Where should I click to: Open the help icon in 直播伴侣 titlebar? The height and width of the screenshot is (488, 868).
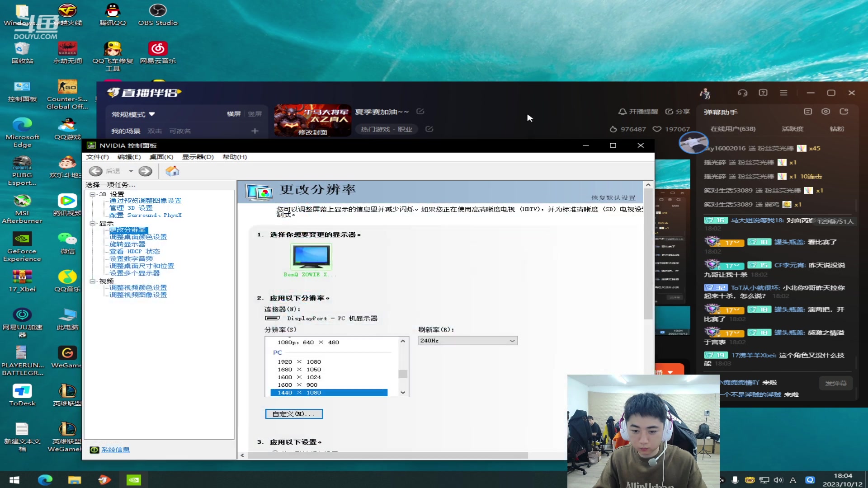point(763,93)
